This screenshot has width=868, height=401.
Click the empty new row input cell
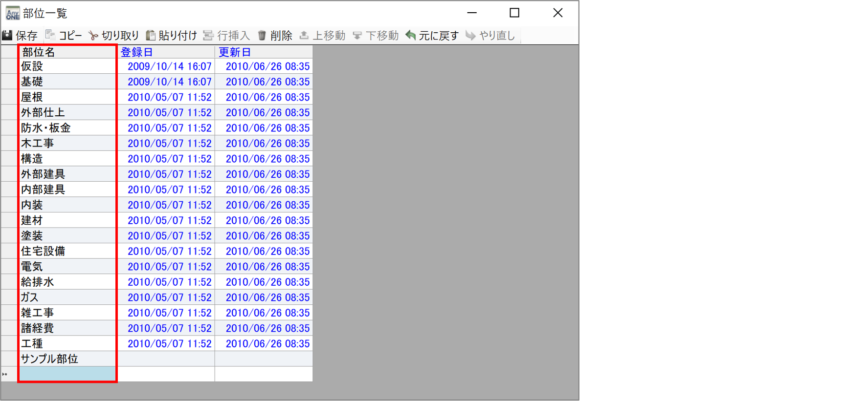pos(67,374)
